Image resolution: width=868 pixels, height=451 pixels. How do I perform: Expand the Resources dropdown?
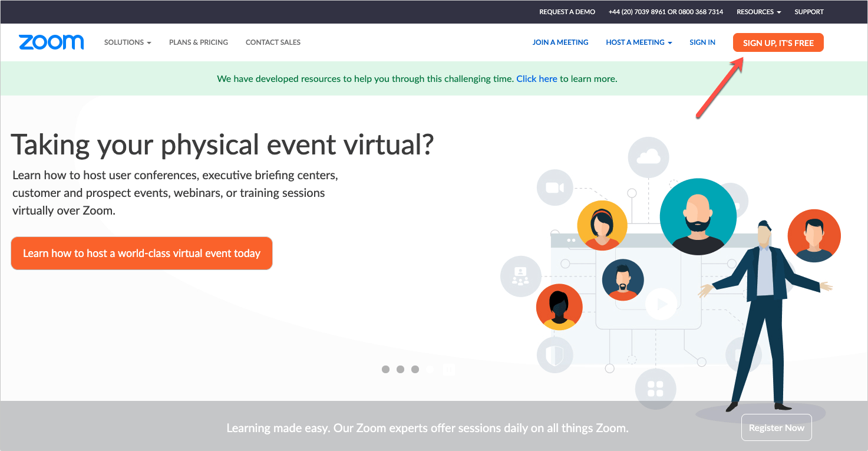click(x=758, y=12)
